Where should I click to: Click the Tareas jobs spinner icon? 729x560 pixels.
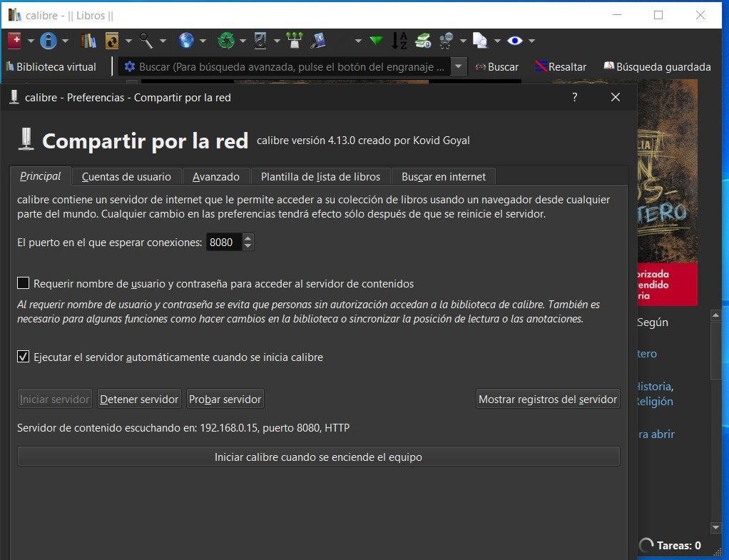(x=646, y=545)
